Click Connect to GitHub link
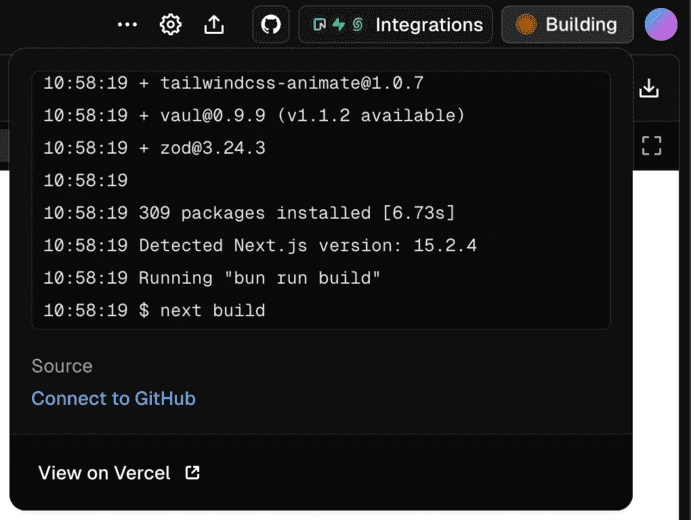The image size is (691, 520). (113, 398)
